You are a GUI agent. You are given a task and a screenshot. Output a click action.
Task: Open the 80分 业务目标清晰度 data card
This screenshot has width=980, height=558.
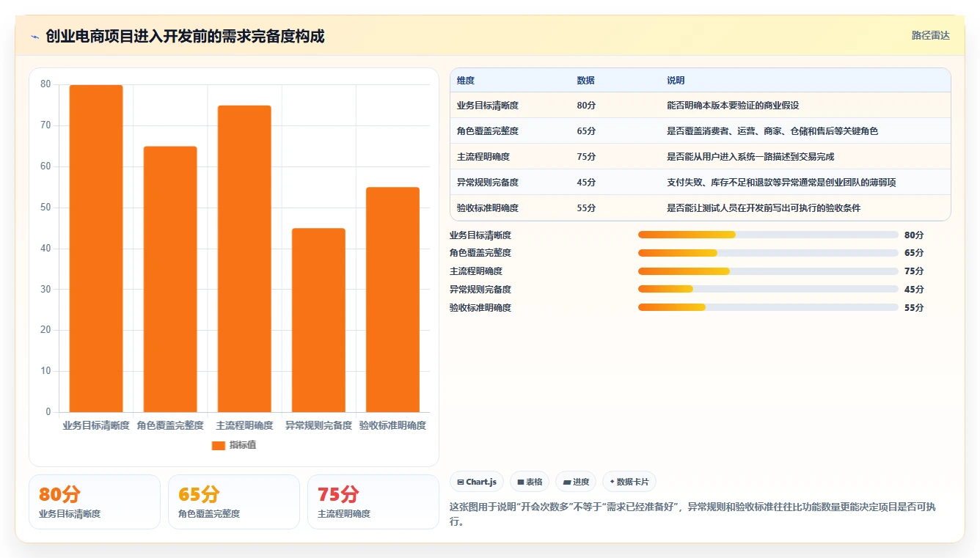tap(95, 502)
